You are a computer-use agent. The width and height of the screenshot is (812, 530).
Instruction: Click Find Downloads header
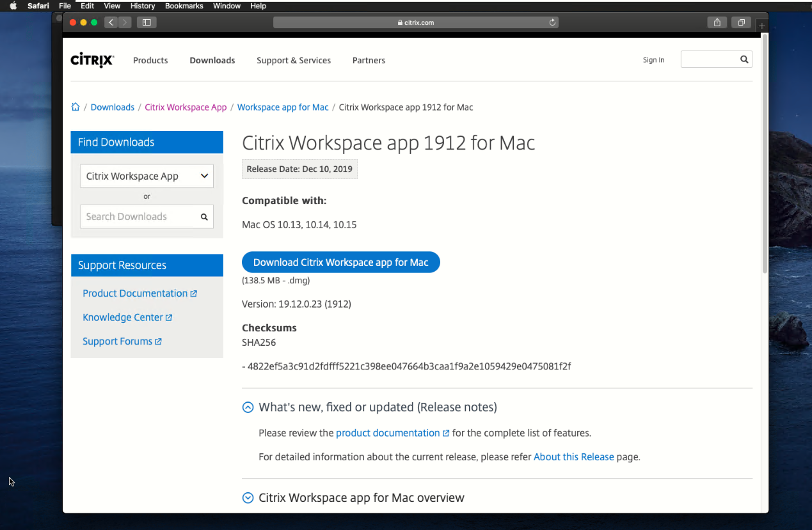click(147, 142)
